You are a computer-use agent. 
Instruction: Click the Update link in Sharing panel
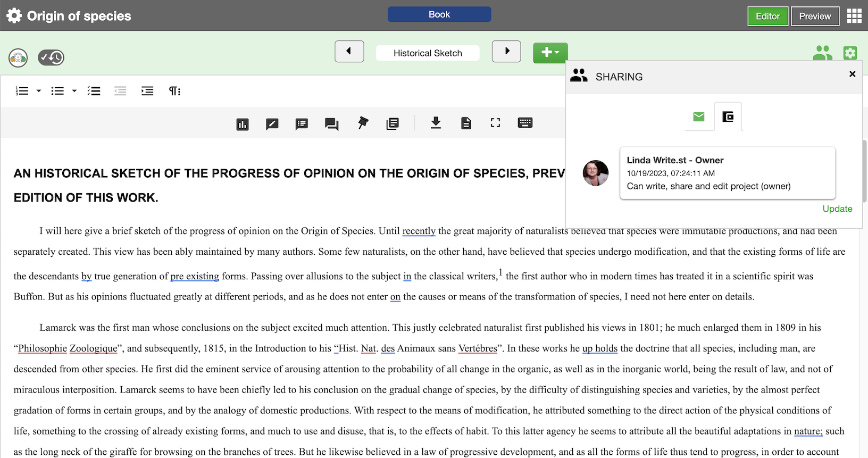point(837,209)
